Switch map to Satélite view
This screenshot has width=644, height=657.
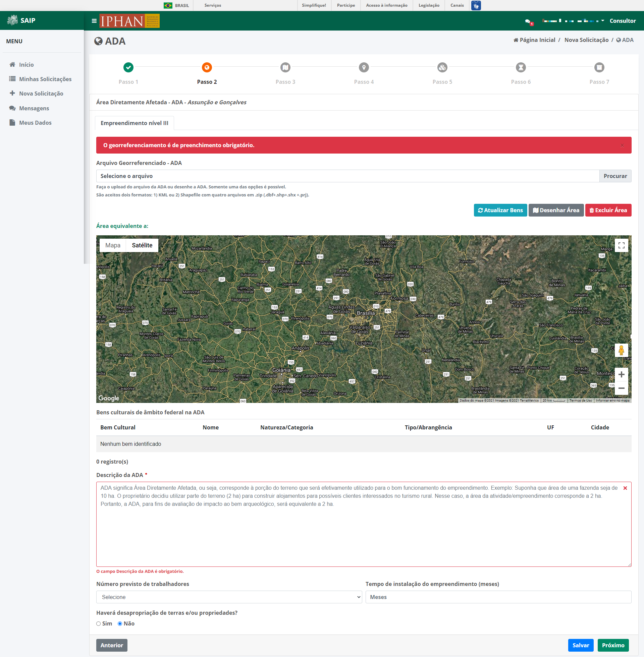pos(142,245)
